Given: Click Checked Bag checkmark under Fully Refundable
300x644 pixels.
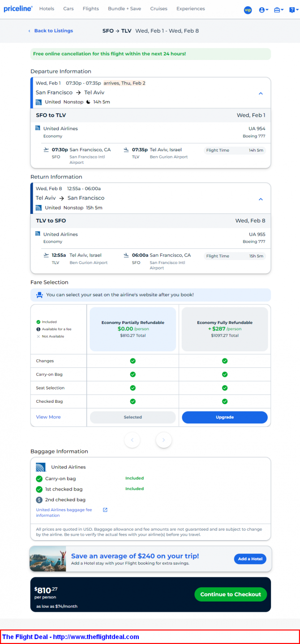Looking at the screenshot, I should coord(225,401).
